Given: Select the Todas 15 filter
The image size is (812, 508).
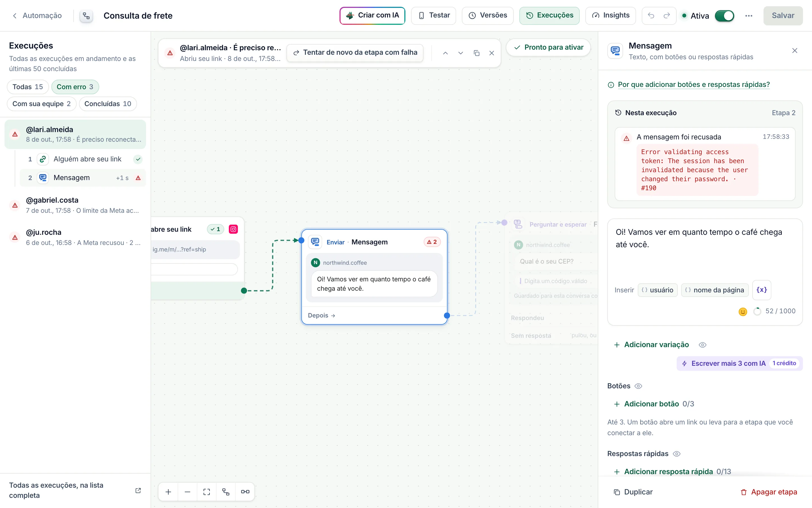Looking at the screenshot, I should [28, 87].
